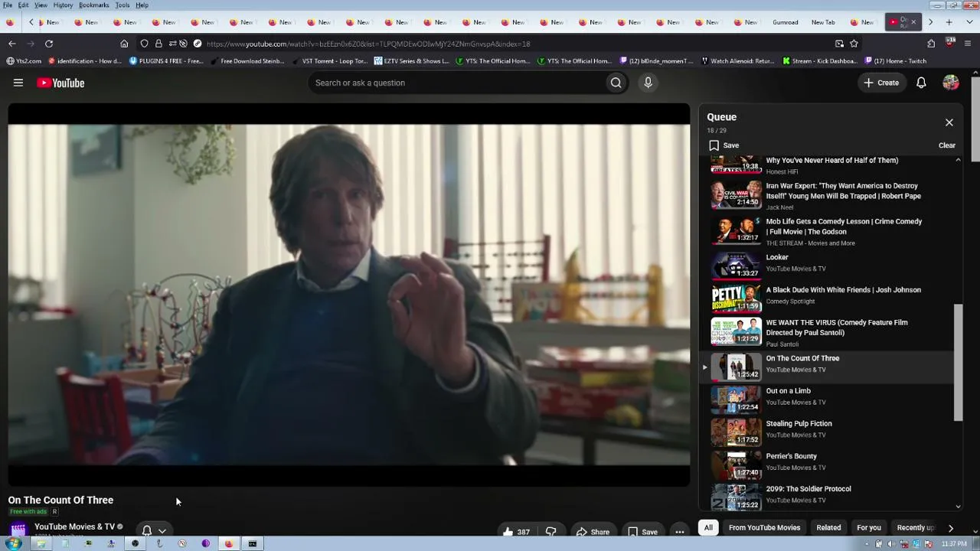Image resolution: width=980 pixels, height=551 pixels.
Task: Open the YouTube Movies & TV channel
Action: click(x=74, y=527)
